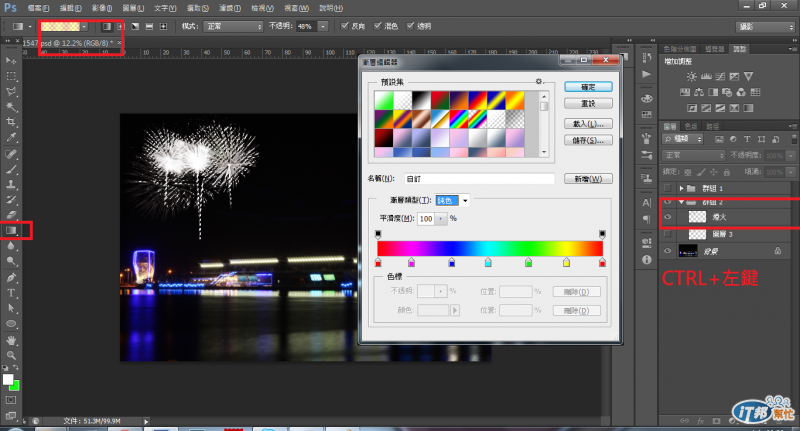Image resolution: width=800 pixels, height=431 pixels.
Task: Choose the diamond gradient style icon
Action: point(163,26)
